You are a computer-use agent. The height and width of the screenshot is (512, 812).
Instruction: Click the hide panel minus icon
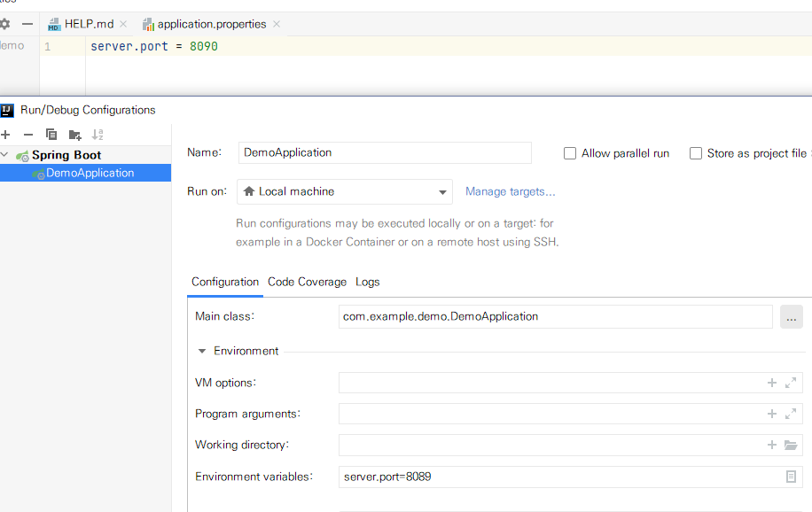[x=27, y=24]
